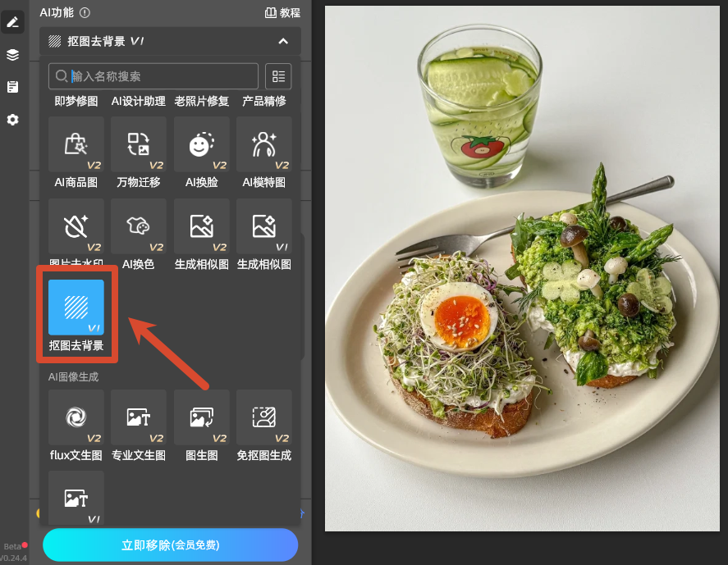This screenshot has height=565, width=728.
Task: Open the notes document sidebar icon
Action: (x=12, y=87)
